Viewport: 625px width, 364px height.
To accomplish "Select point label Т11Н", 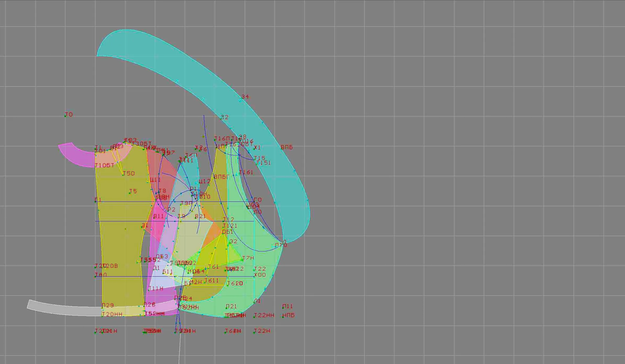I will [x=156, y=288].
